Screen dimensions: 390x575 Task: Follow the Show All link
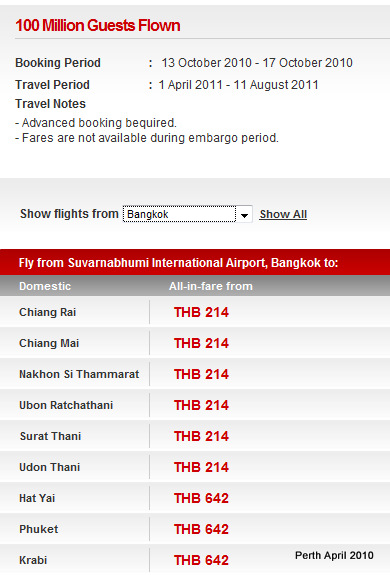[x=283, y=214]
